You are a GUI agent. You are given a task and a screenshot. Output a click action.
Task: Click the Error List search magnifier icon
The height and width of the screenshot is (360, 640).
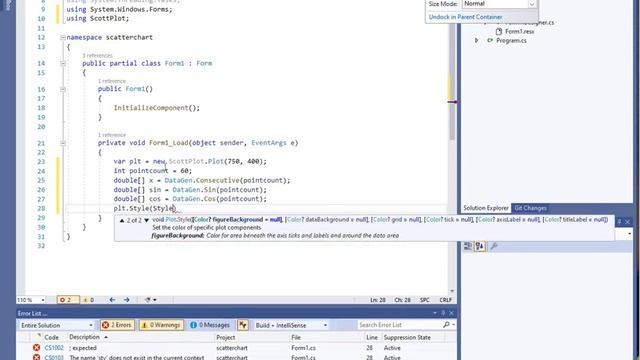(x=446, y=325)
